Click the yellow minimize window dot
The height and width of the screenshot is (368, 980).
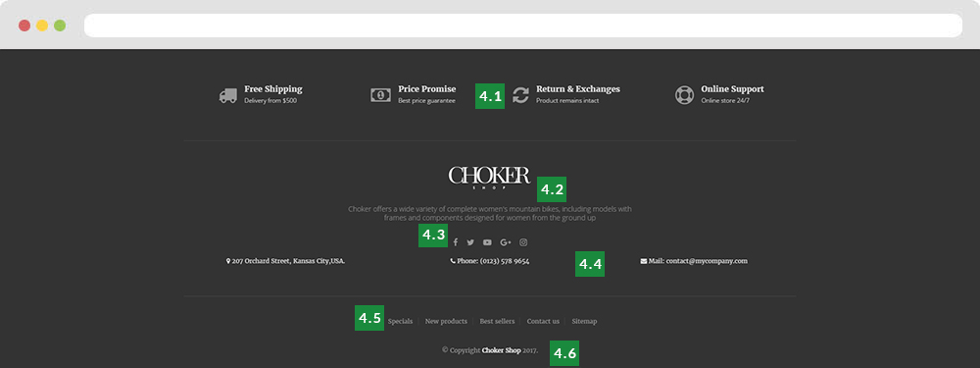click(x=42, y=26)
